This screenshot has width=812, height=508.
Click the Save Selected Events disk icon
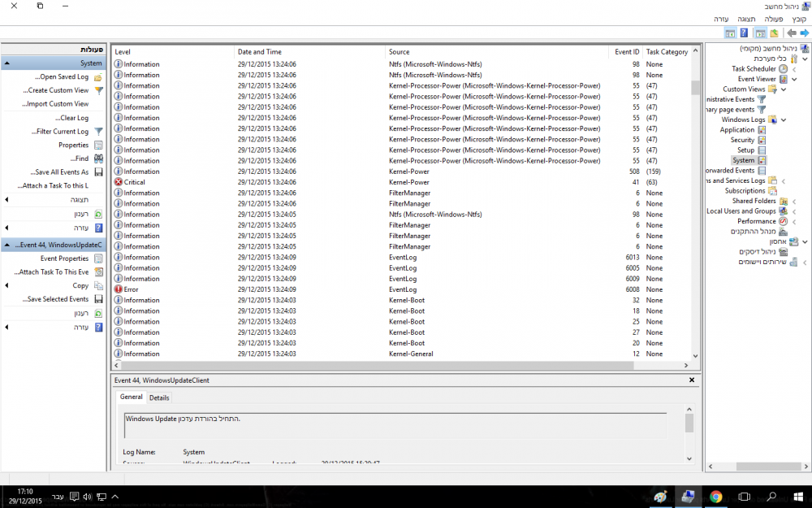coord(98,299)
